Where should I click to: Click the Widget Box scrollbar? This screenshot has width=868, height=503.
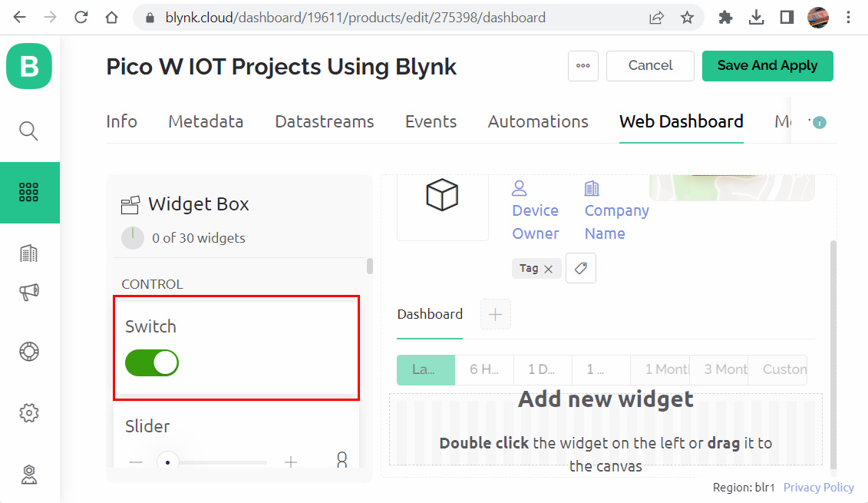pos(370,266)
